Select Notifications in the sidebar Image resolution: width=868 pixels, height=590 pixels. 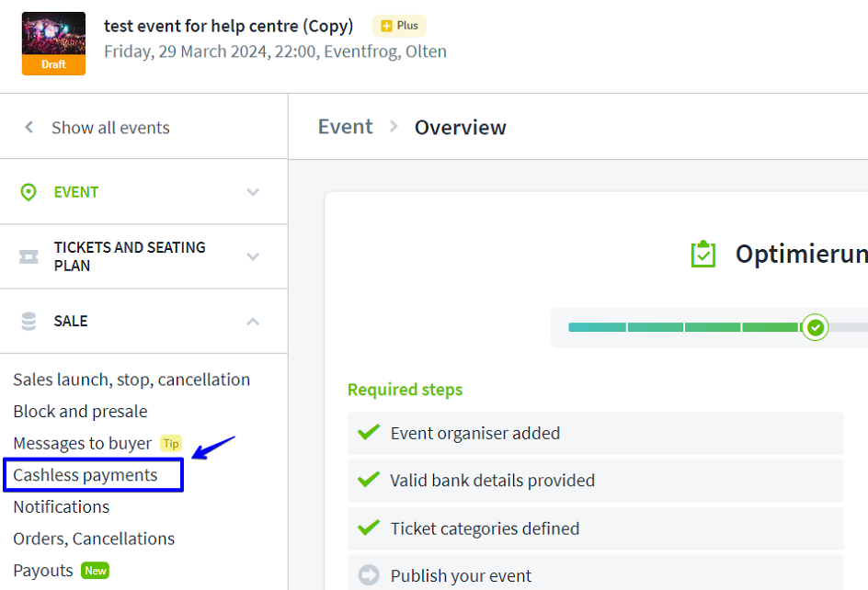[61, 506]
